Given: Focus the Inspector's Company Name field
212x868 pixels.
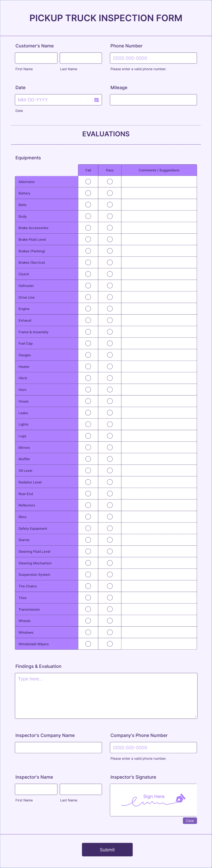Looking at the screenshot, I should pyautogui.click(x=58, y=747).
